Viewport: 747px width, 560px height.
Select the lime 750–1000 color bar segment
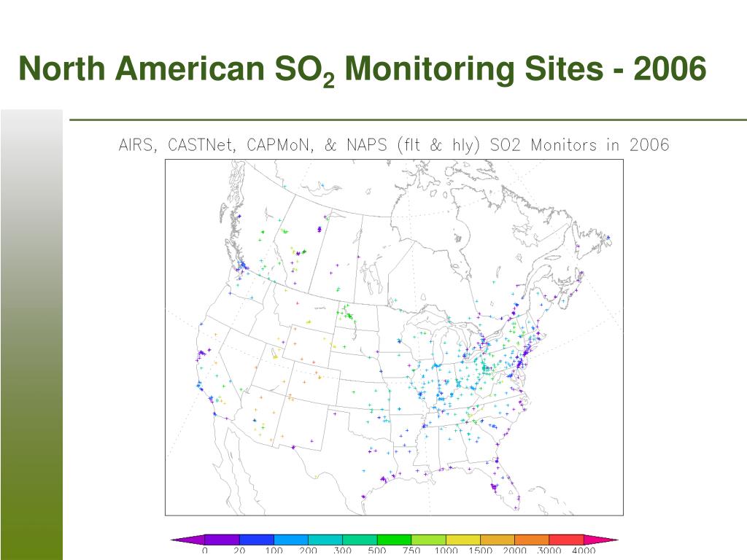[x=429, y=540]
